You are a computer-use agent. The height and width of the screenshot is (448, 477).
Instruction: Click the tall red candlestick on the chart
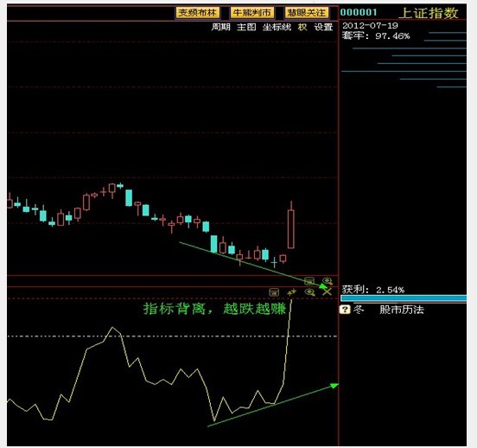(291, 229)
